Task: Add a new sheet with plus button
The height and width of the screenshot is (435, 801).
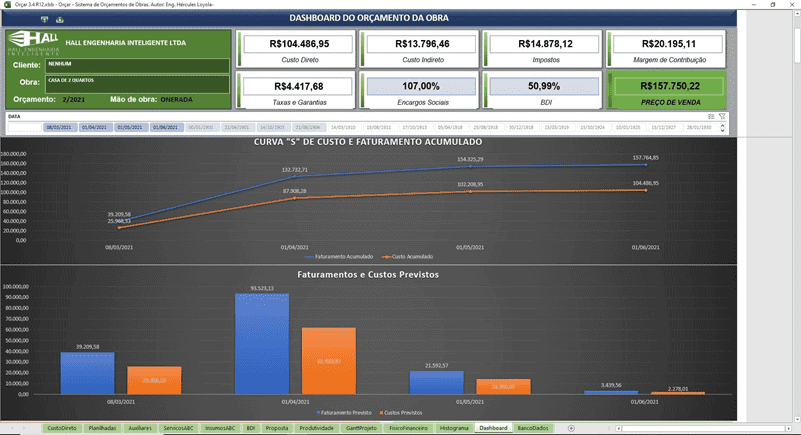Action: pyautogui.click(x=571, y=428)
